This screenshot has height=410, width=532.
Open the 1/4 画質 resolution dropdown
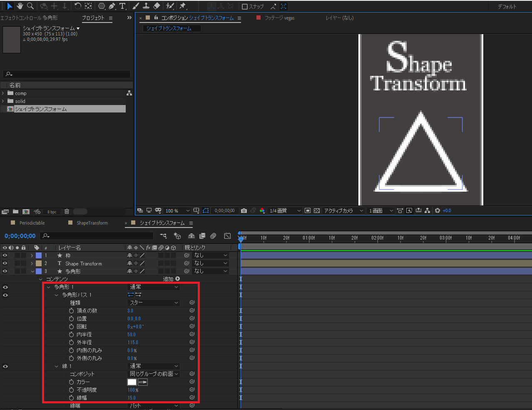pyautogui.click(x=285, y=211)
